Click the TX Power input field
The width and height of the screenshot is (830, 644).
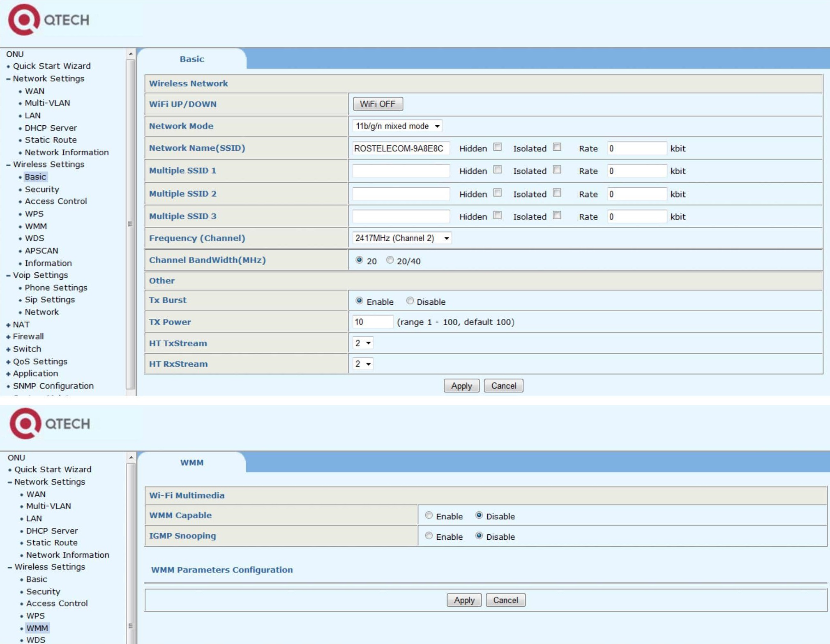373,322
